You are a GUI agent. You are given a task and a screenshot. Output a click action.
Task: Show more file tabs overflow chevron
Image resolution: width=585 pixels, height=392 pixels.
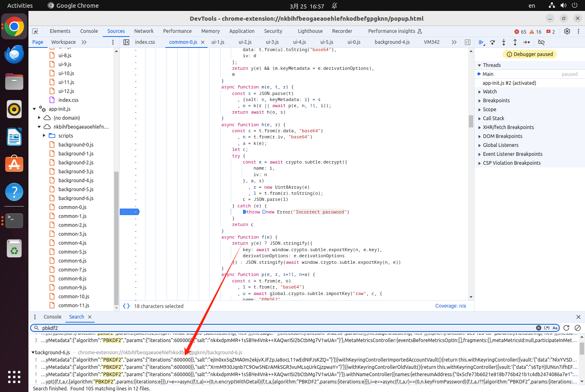(454, 42)
